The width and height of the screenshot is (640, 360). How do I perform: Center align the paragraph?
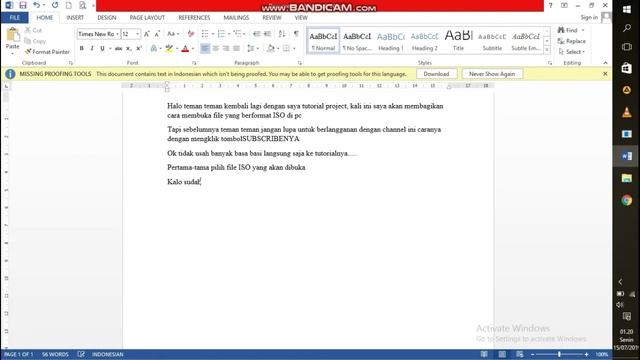click(216, 49)
